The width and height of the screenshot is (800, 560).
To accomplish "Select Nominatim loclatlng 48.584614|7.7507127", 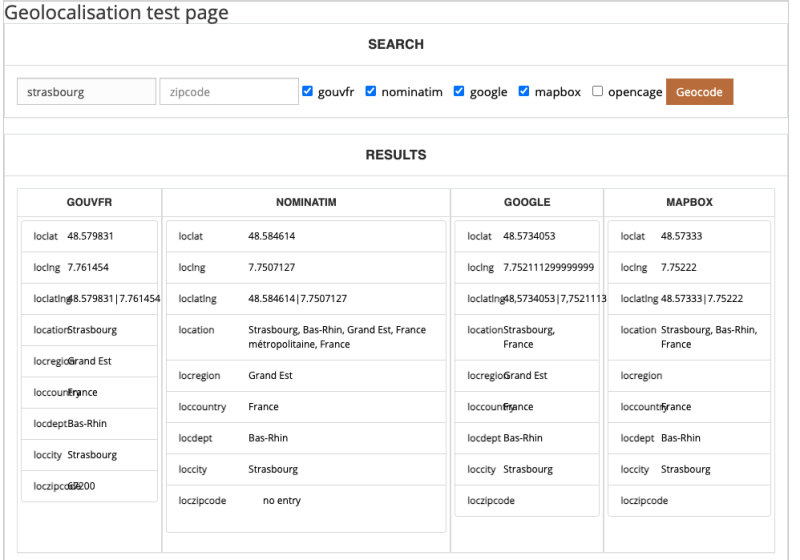I will click(297, 298).
